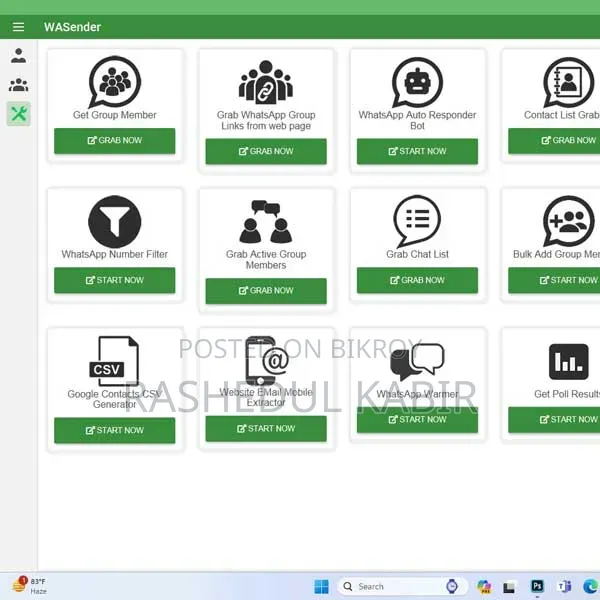The width and height of the screenshot is (600, 600).
Task: Click the Grab Chat List label
Action: (x=417, y=254)
